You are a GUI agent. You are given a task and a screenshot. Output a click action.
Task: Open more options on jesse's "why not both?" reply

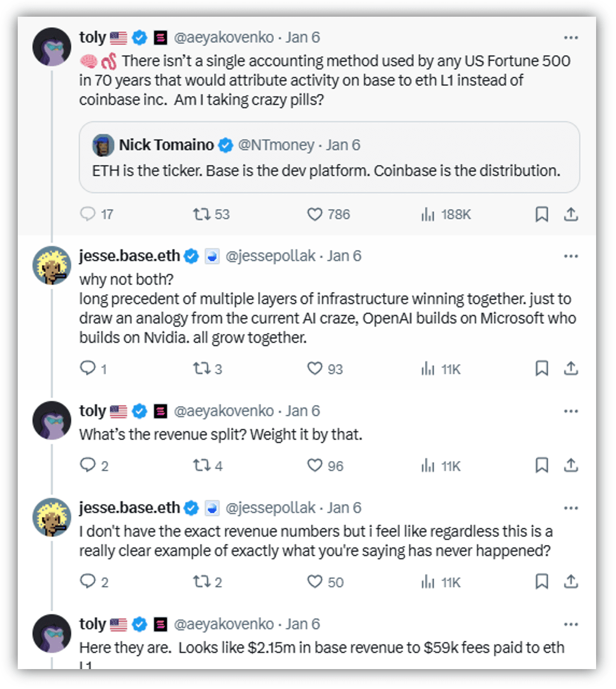[x=571, y=256]
